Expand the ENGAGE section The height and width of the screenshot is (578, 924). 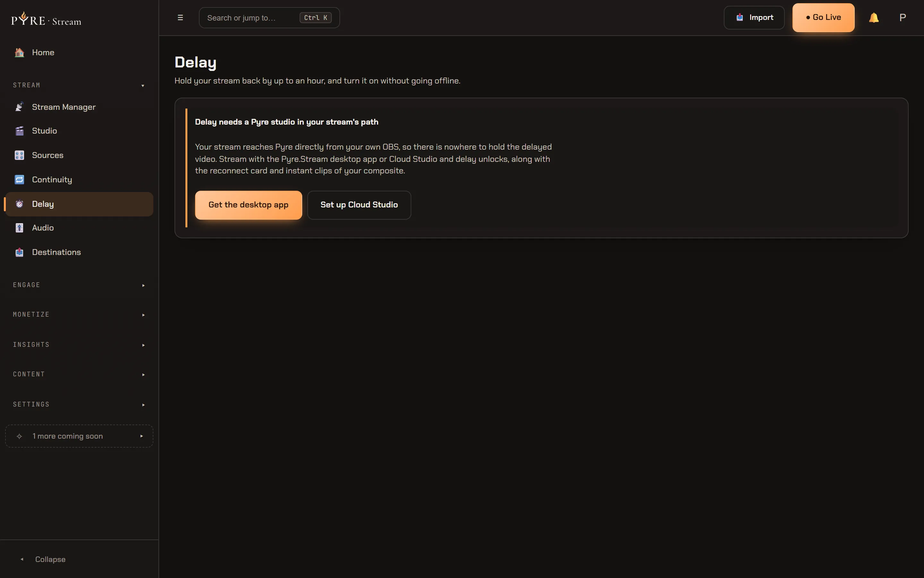pyautogui.click(x=79, y=285)
